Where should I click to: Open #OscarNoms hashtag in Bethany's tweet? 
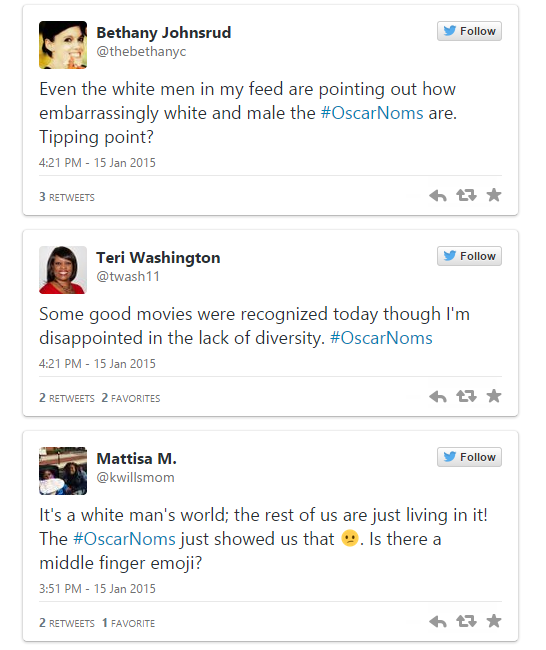(372, 113)
